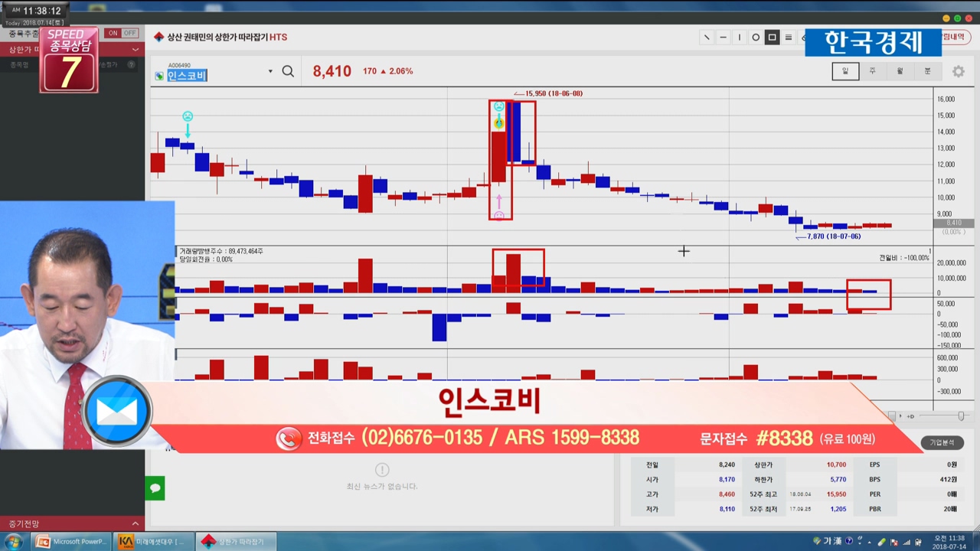Switch the toggle to ON

[x=113, y=33]
